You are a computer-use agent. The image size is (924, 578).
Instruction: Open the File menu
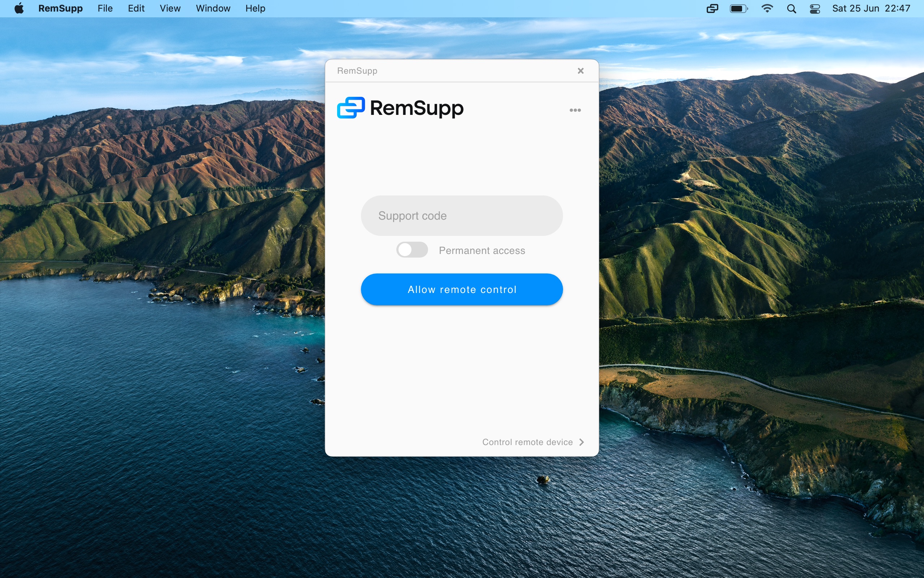(105, 8)
